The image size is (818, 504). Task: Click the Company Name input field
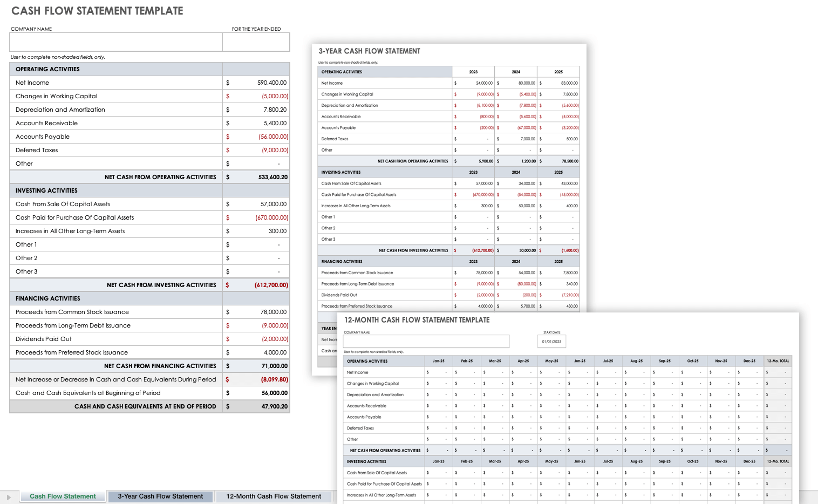pyautogui.click(x=116, y=42)
